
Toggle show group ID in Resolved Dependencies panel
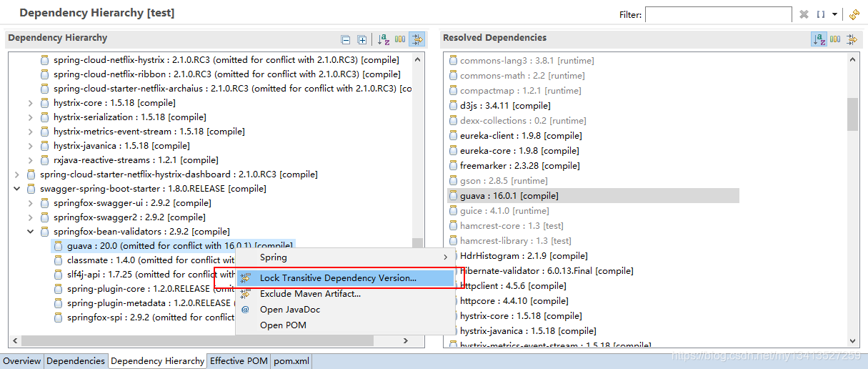click(834, 39)
